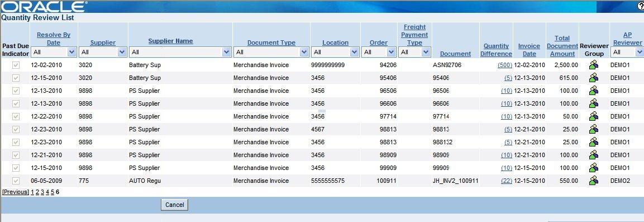Select total amount cell 2,500.00
Screen dimensions: 644x222
click(566, 65)
